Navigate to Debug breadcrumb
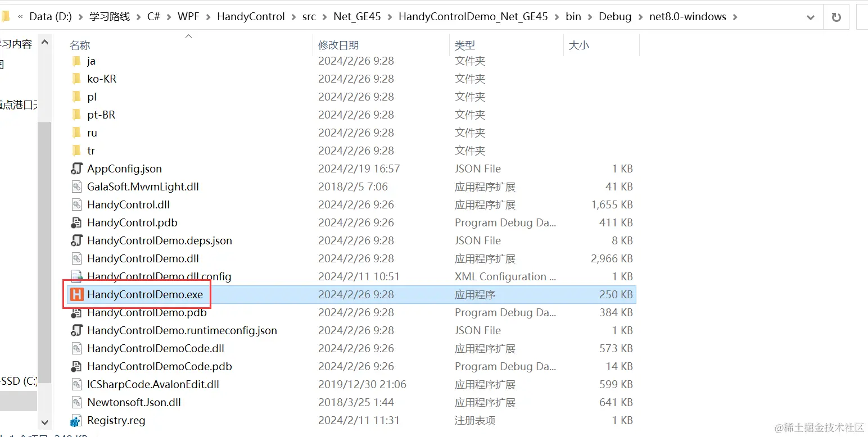The image size is (868, 437). click(x=615, y=17)
